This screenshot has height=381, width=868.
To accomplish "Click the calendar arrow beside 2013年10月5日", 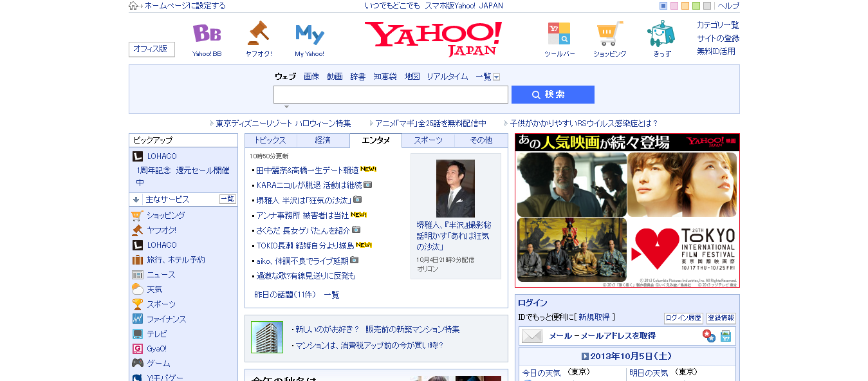I will (x=585, y=356).
